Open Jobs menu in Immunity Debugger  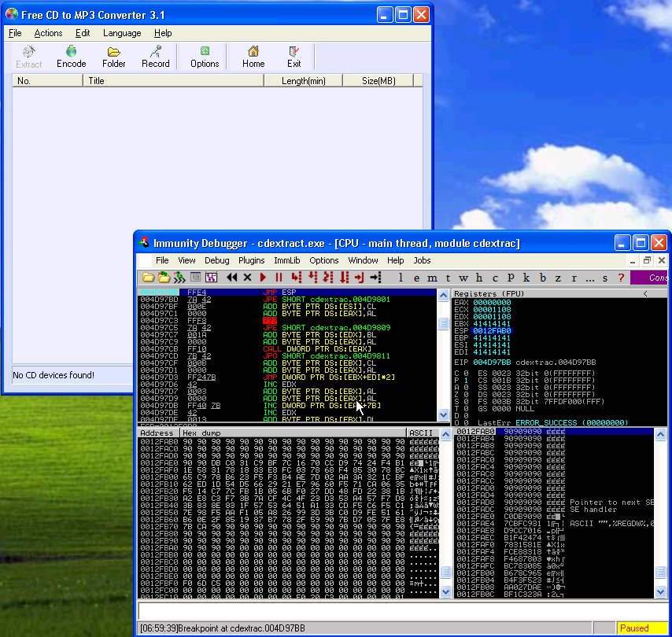pos(422,260)
